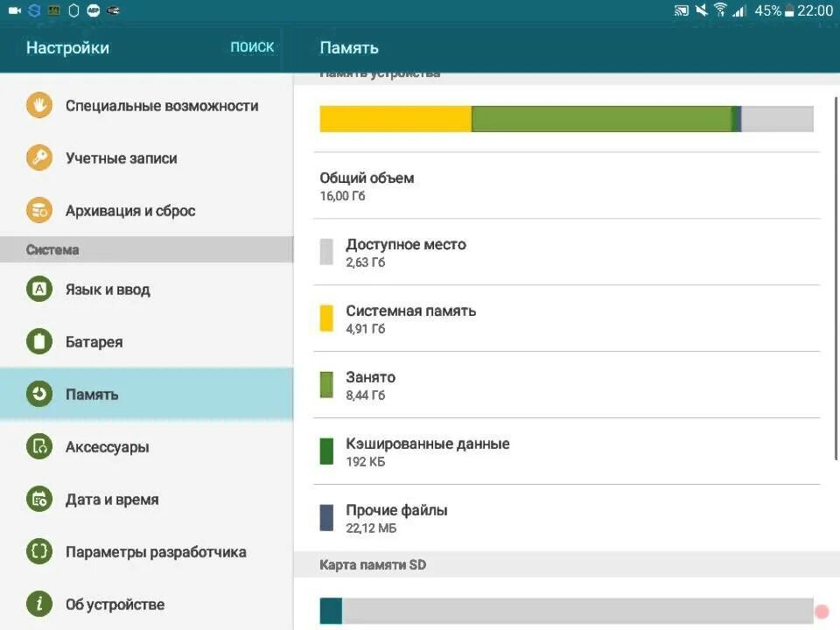Tap the Язык и ввод icon
The width and height of the screenshot is (840, 630).
pos(39,290)
